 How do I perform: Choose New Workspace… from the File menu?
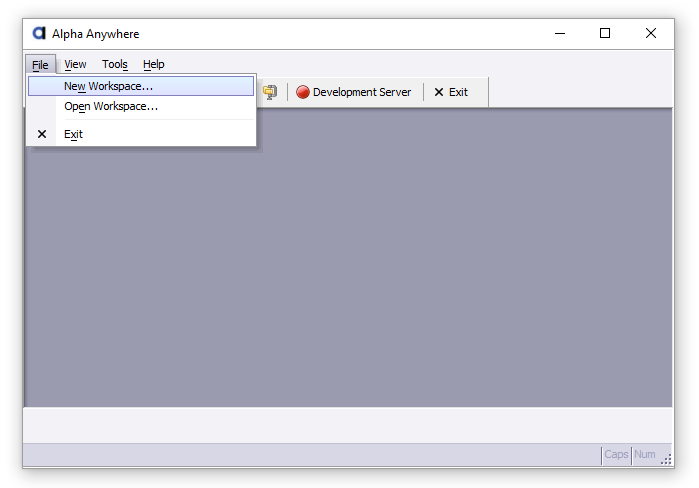coord(141,86)
